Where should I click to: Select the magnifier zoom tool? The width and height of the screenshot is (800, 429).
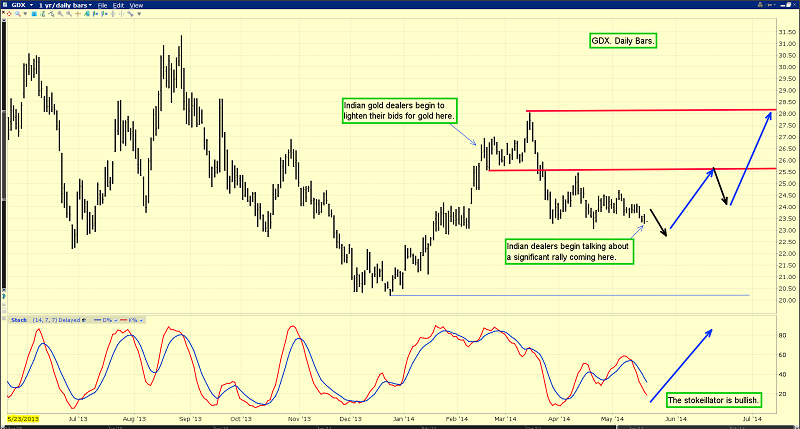point(18,14)
